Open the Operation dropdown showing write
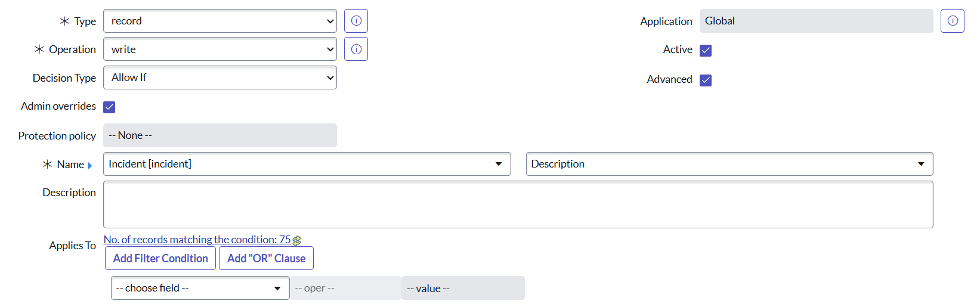This screenshot has height=307, width=980. (x=220, y=49)
